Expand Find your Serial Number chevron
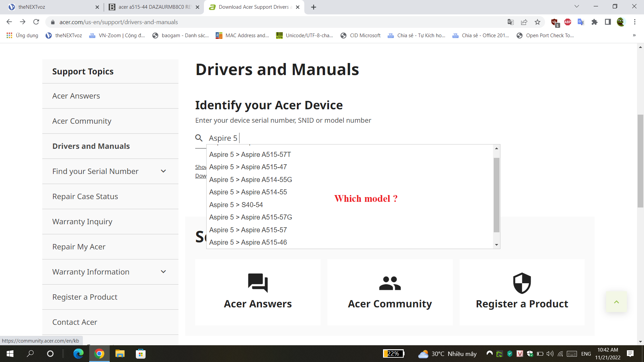This screenshot has height=362, width=644. pos(163,171)
